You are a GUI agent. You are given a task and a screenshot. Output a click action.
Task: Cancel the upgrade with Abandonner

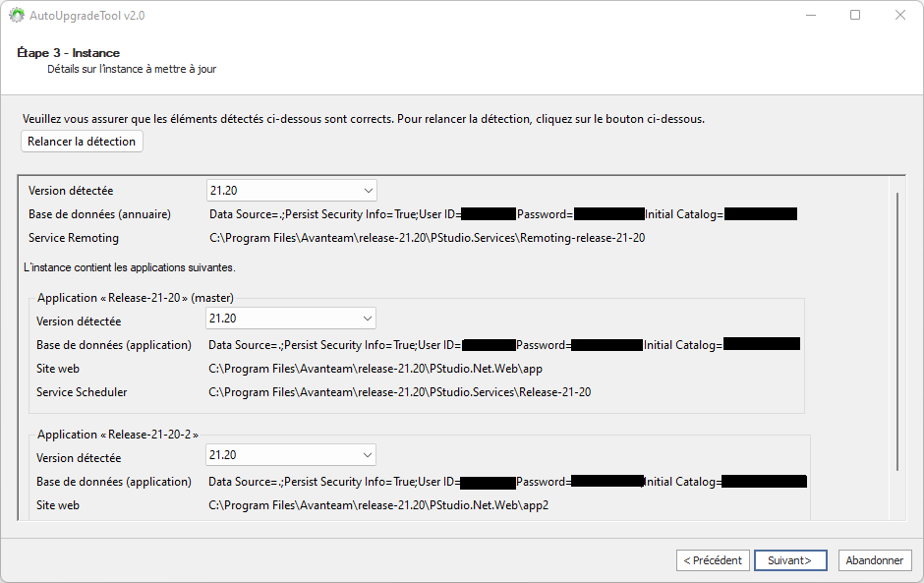click(875, 560)
